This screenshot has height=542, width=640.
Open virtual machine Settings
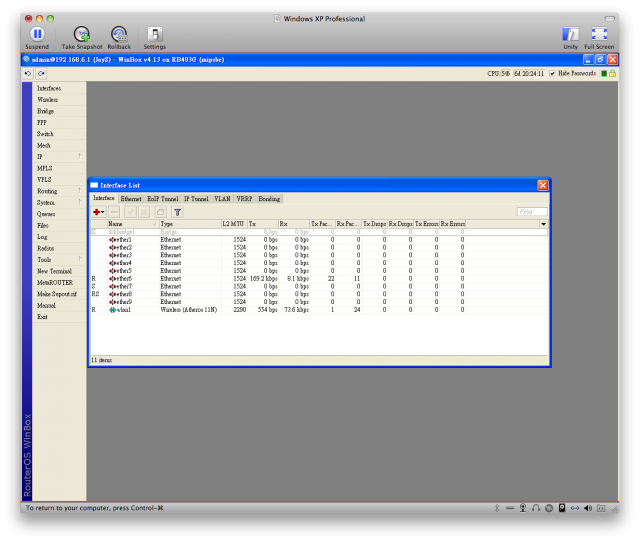[155, 38]
